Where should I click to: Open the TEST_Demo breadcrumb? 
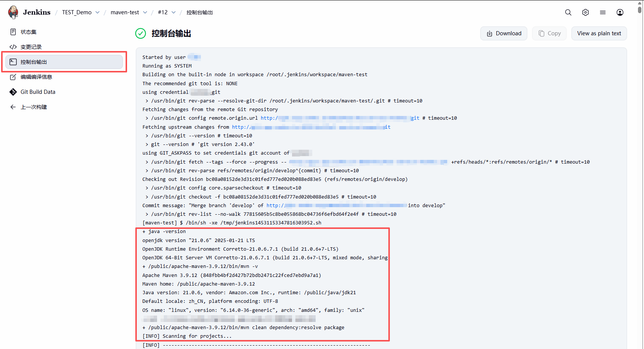tap(77, 12)
